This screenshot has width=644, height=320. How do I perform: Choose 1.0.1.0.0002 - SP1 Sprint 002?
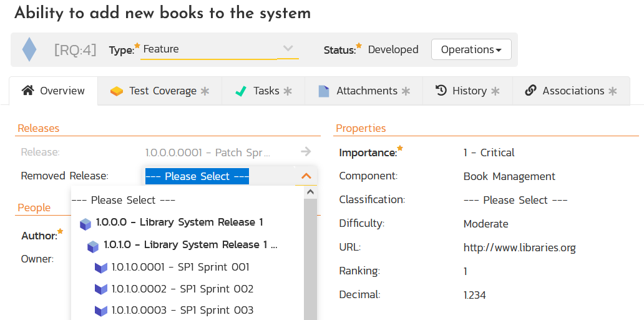[x=182, y=289]
